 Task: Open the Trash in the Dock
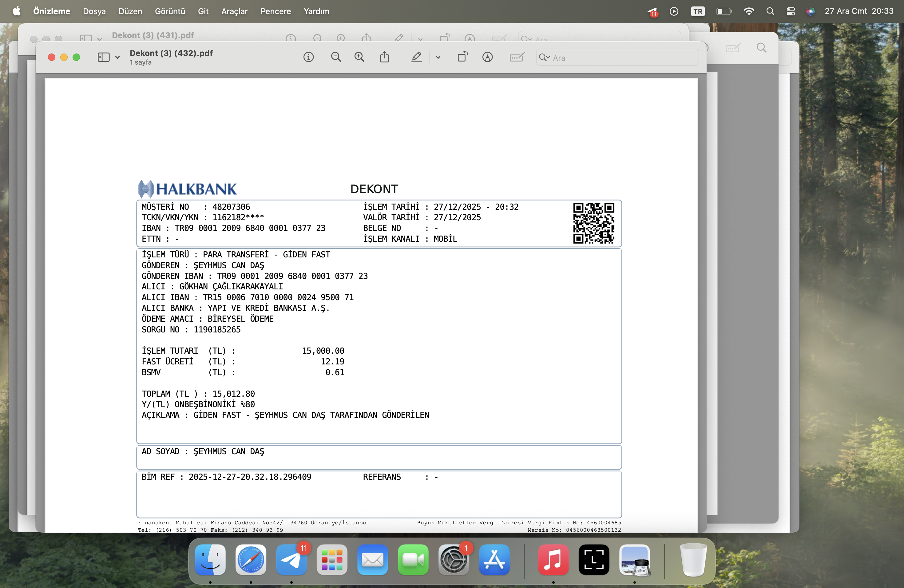[693, 559]
